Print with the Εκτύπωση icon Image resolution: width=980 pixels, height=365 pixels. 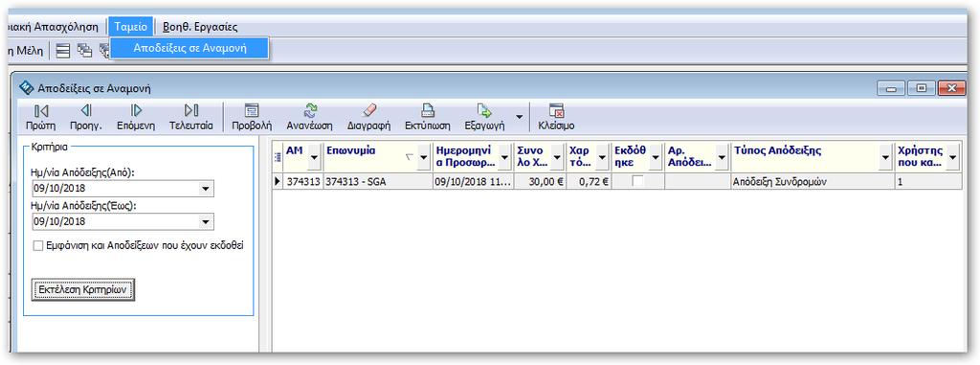pyautogui.click(x=428, y=111)
